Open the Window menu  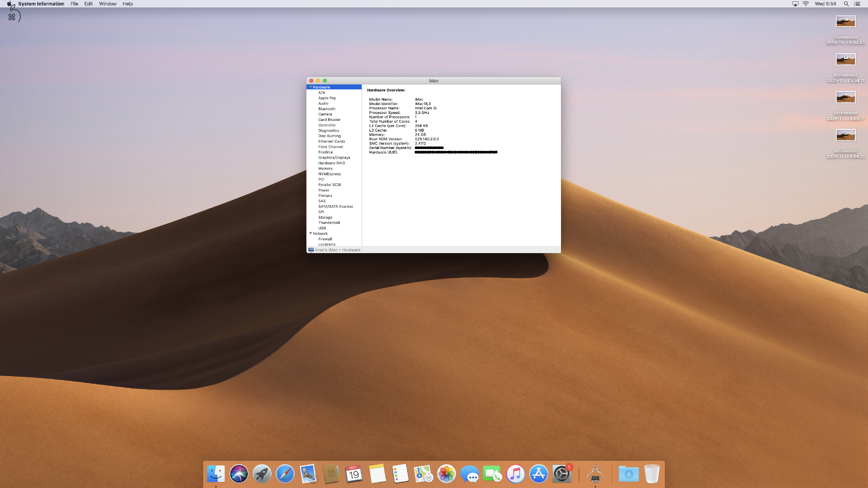(x=108, y=4)
